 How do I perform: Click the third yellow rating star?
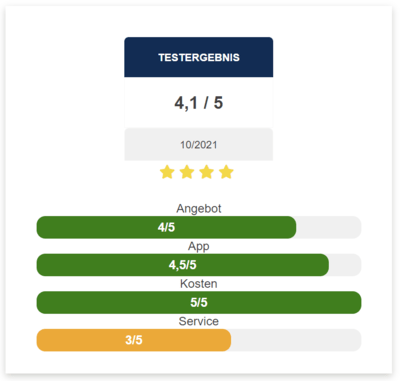pos(206,172)
